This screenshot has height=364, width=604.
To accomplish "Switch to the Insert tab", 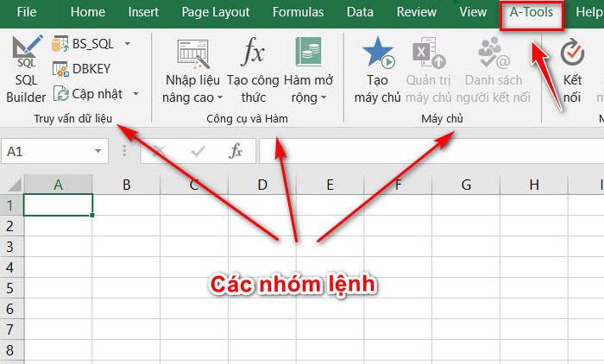I will click(x=143, y=12).
